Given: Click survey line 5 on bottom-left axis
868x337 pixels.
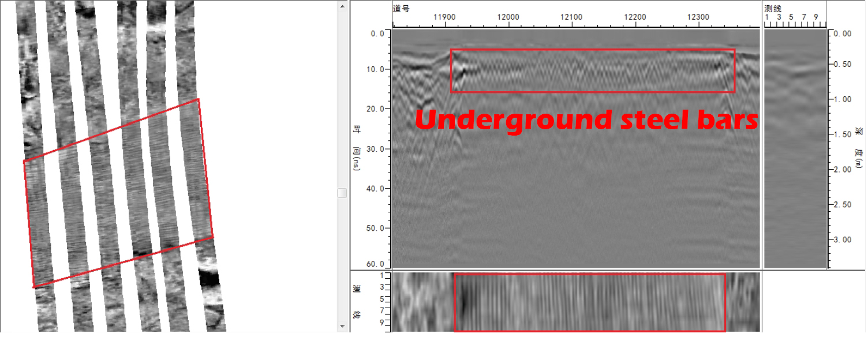Looking at the screenshot, I should 381,299.
